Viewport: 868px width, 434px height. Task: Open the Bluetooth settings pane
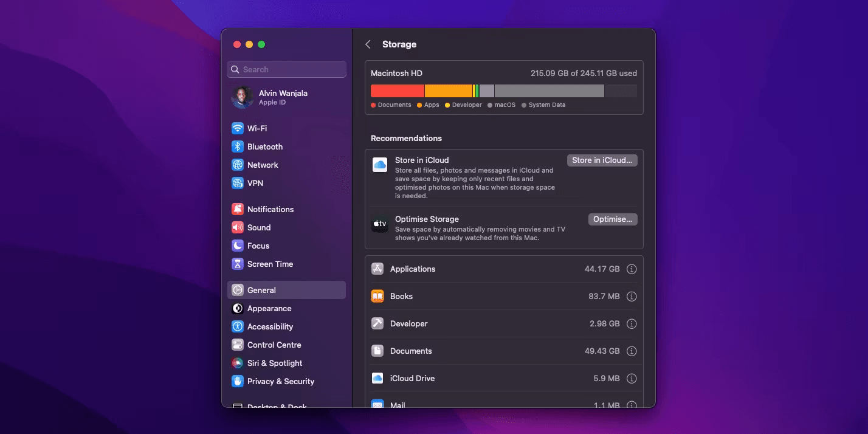(287, 146)
